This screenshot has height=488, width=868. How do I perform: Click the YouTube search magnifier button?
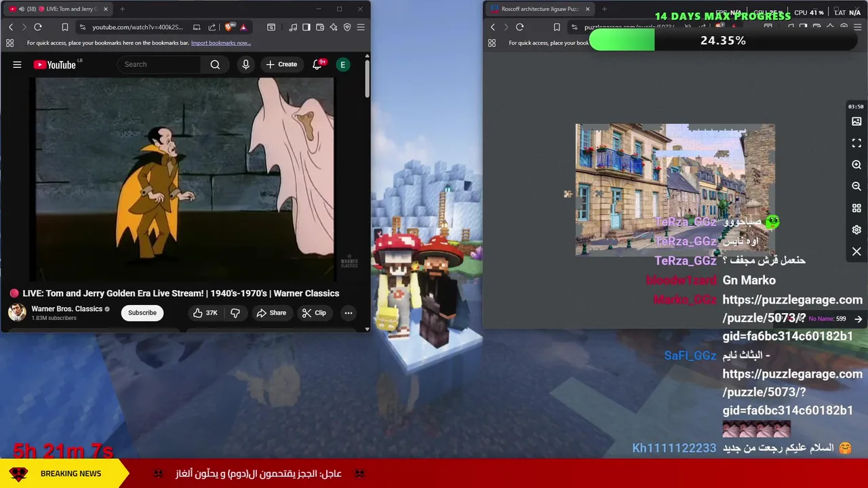[x=215, y=64]
